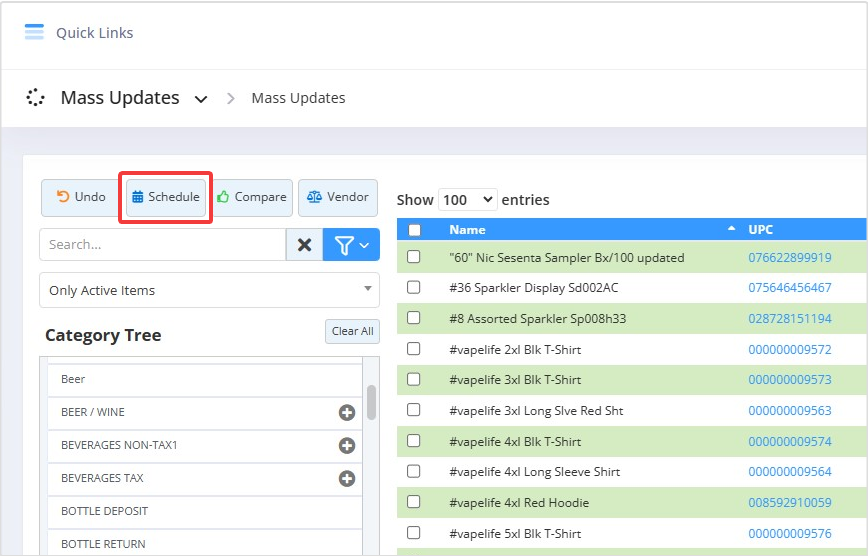Open the Mass Updates title dropdown chevron

click(201, 99)
